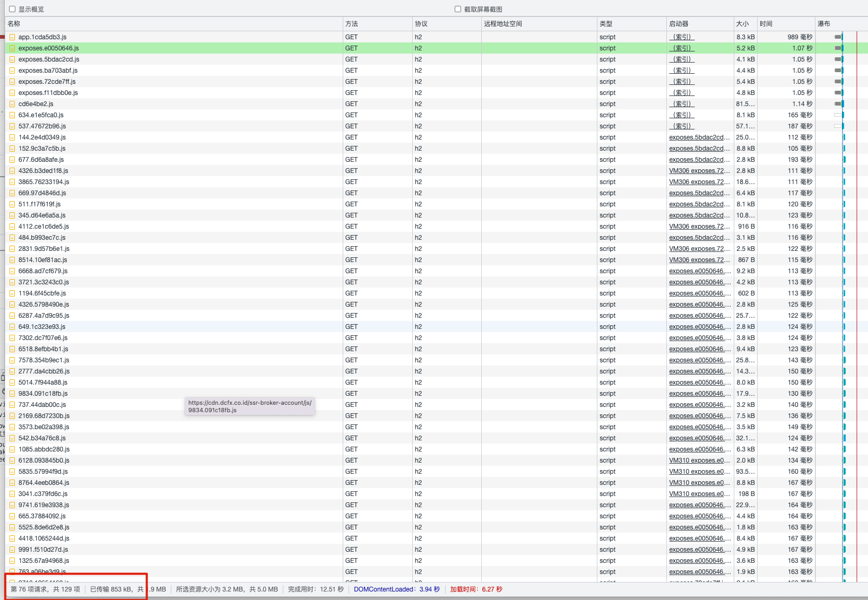868x600 pixels.
Task: Select request row 649.1c323e93.js
Action: 436,327
